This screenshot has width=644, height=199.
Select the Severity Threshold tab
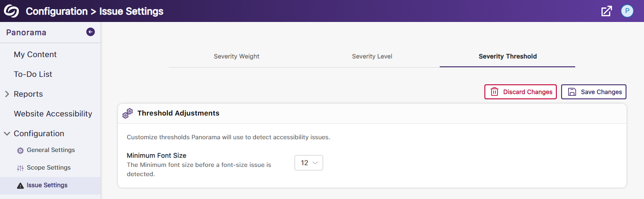pos(507,56)
